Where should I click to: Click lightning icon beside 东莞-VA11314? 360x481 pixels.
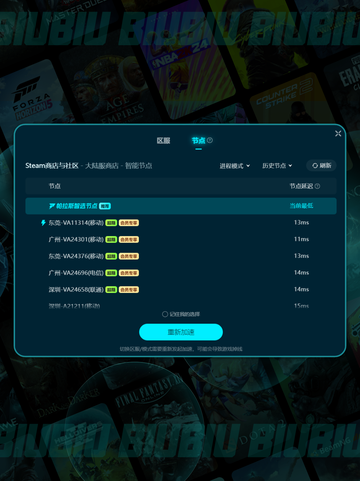[x=43, y=223]
